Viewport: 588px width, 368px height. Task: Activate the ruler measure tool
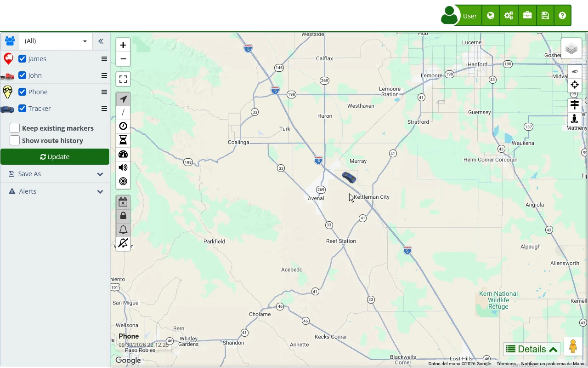coord(575,72)
